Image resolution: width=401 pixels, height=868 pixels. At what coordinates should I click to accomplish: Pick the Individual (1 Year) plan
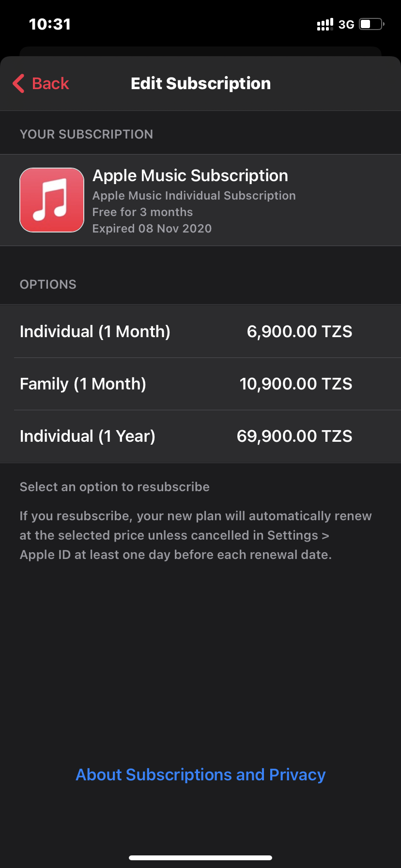click(x=88, y=436)
